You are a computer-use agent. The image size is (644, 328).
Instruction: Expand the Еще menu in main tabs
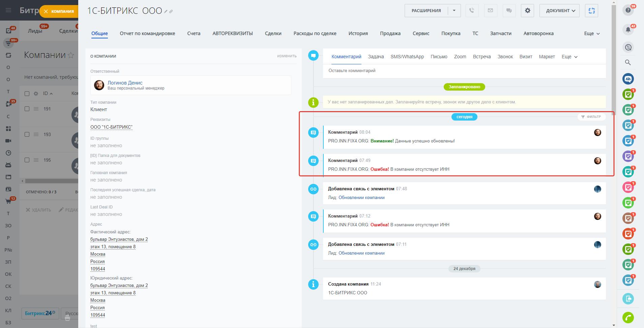[592, 33]
